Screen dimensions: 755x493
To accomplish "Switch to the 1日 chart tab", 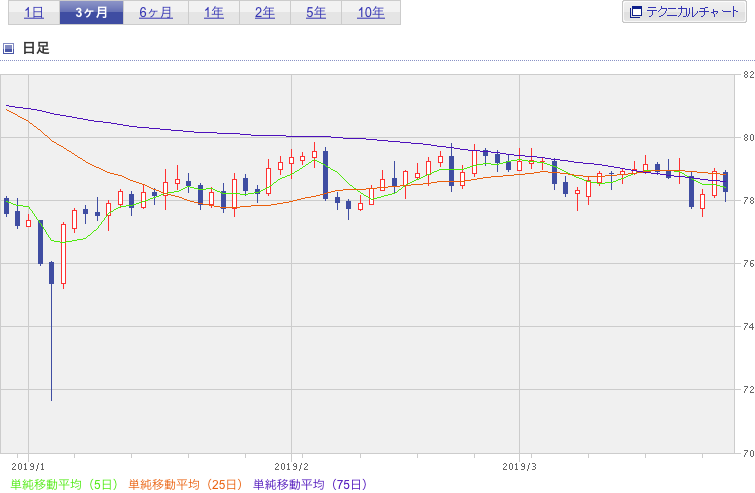I will point(34,13).
